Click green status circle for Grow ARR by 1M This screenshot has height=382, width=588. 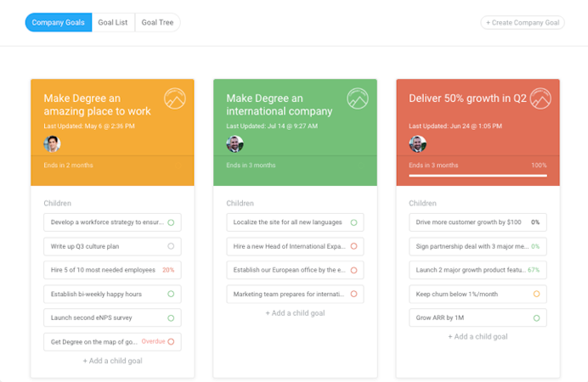[537, 318]
